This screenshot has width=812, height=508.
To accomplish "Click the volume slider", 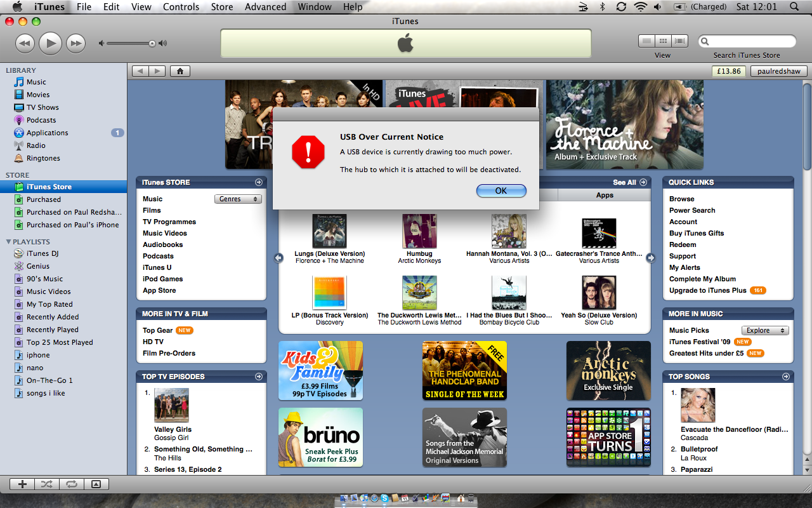I will (132, 43).
